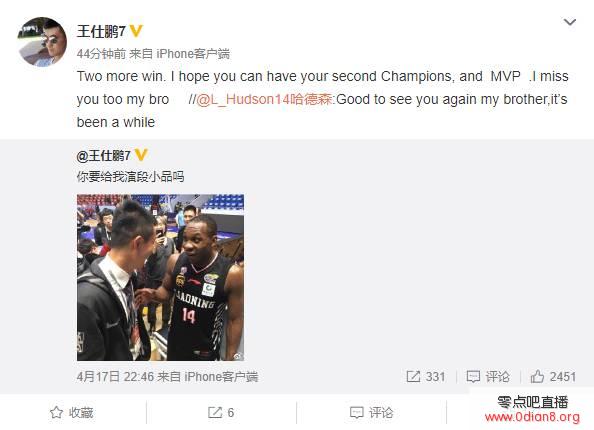Viewport: 594px width, 430px height.
Task: Open 王仕鹏7 username at top
Action: pyautogui.click(x=101, y=31)
